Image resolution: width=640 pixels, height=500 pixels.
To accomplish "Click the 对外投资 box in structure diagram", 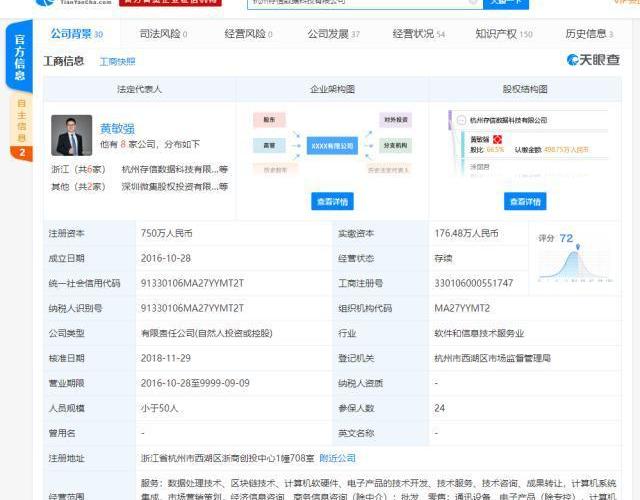I will tap(396, 120).
